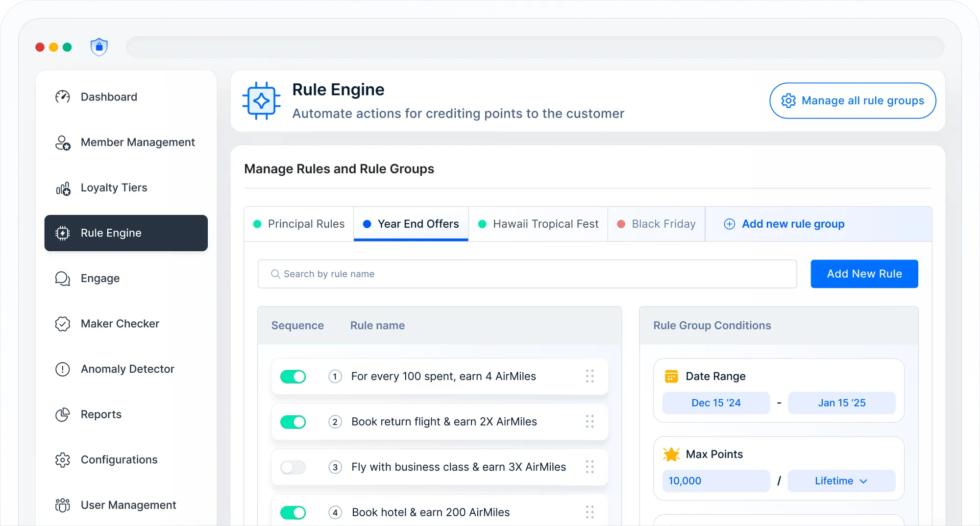980x526 pixels.
Task: Click the Jan 15 '25 end date
Action: (x=841, y=403)
